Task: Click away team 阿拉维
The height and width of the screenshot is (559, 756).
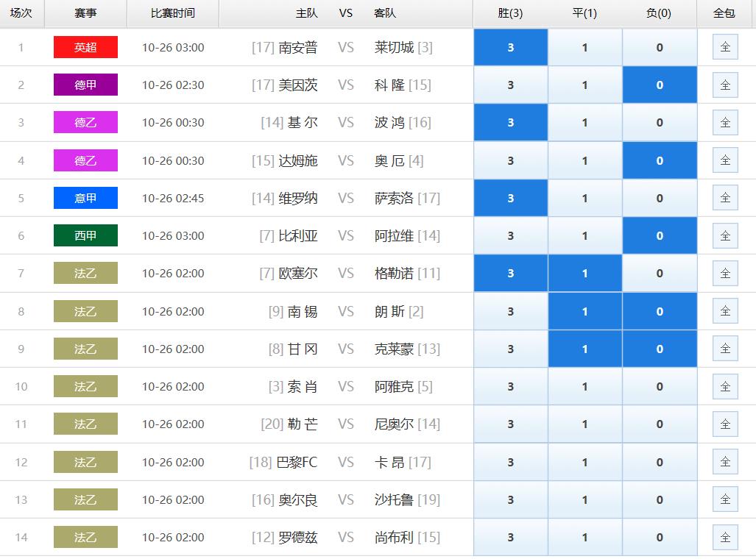Action: pos(394,235)
